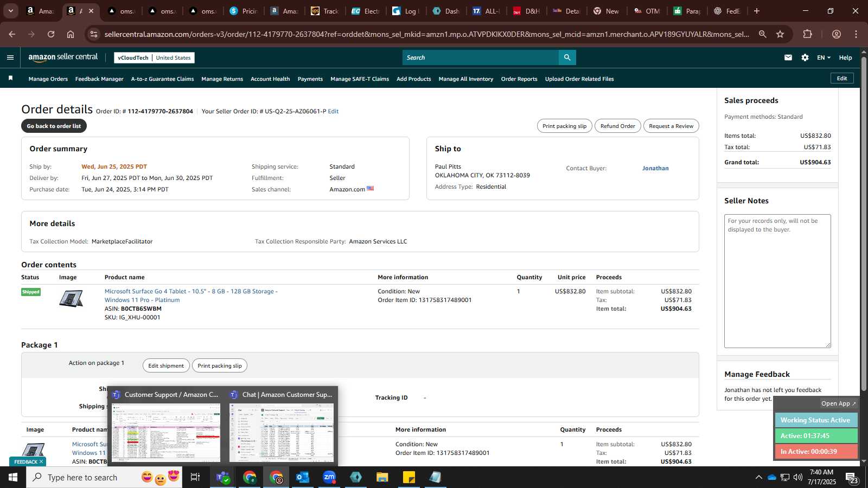This screenshot has width=868, height=488.
Task: Open the browser extensions puzzle icon
Action: point(807,34)
